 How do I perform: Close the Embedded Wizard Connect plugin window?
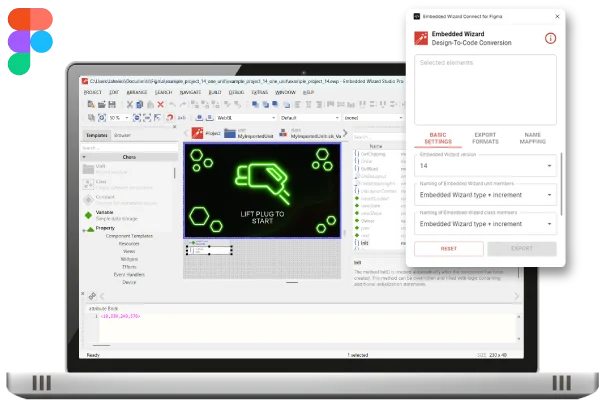[x=557, y=16]
